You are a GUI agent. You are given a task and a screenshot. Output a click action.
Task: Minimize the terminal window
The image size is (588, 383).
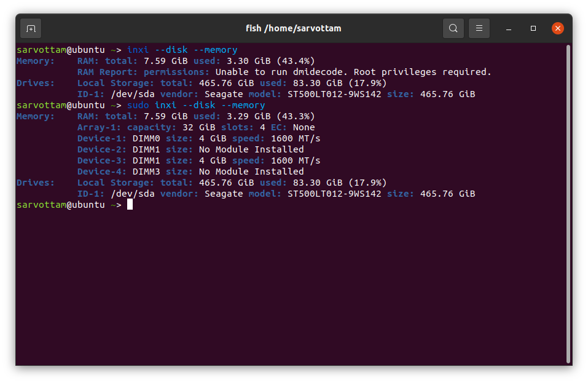(x=509, y=29)
